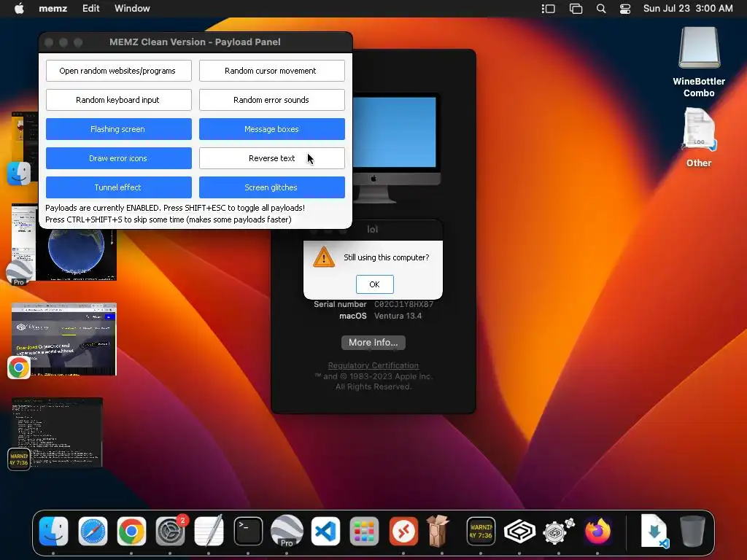Open Launchpad in the Dock
The image size is (747, 560).
click(365, 531)
